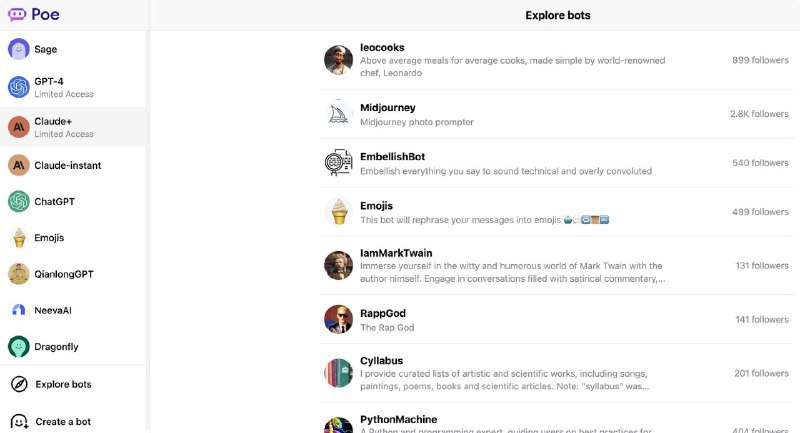The image size is (800, 433).
Task: Select the Dragonfly bot icon
Action: [x=19, y=347]
